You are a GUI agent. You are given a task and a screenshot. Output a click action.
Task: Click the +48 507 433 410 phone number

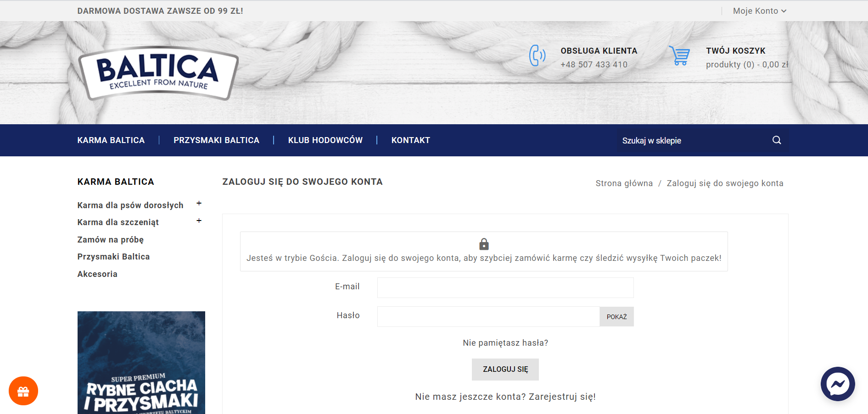[x=594, y=65]
